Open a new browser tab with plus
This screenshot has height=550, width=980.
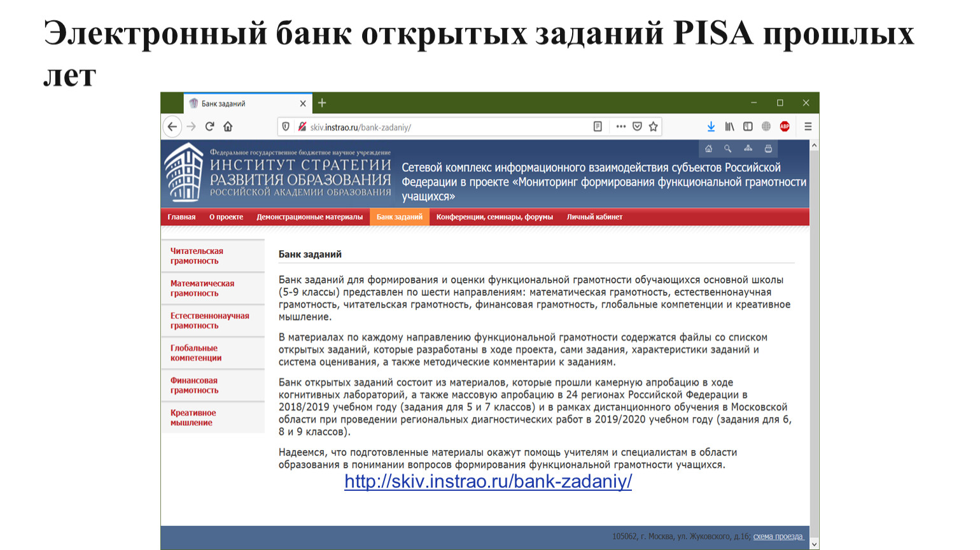point(322,103)
